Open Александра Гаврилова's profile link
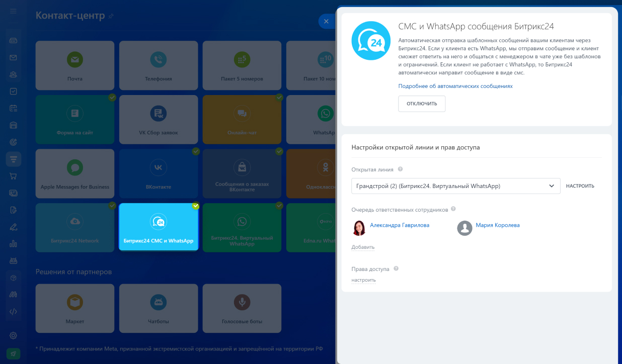 point(400,225)
